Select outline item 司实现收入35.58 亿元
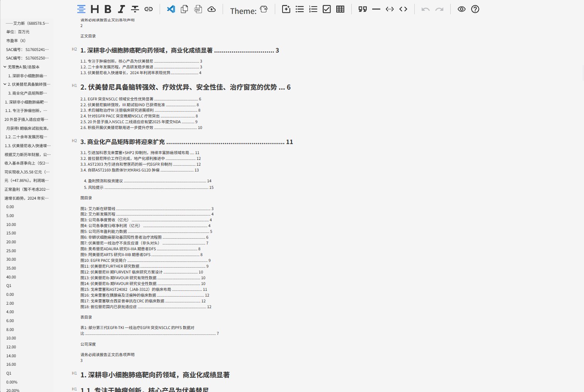 click(x=27, y=172)
